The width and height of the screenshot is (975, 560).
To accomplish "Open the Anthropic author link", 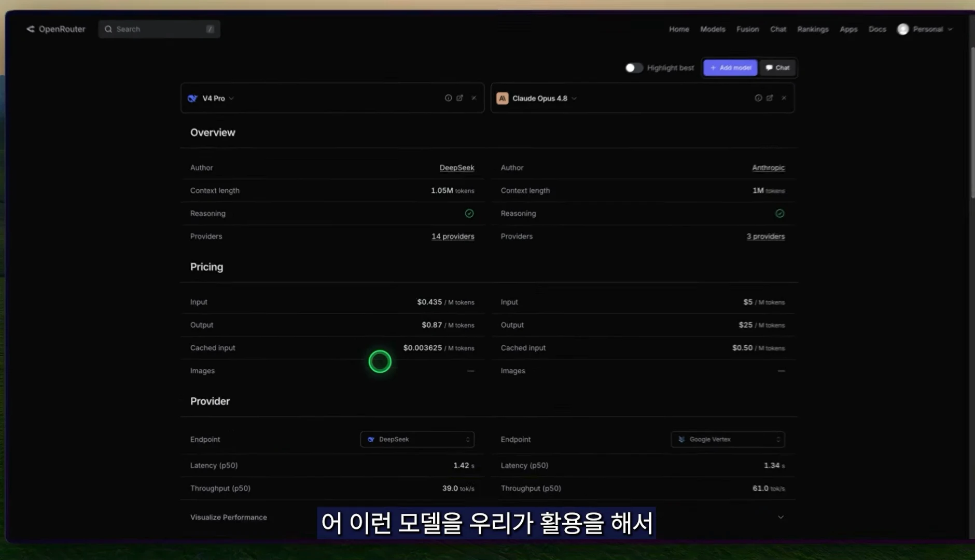I will 768,167.
